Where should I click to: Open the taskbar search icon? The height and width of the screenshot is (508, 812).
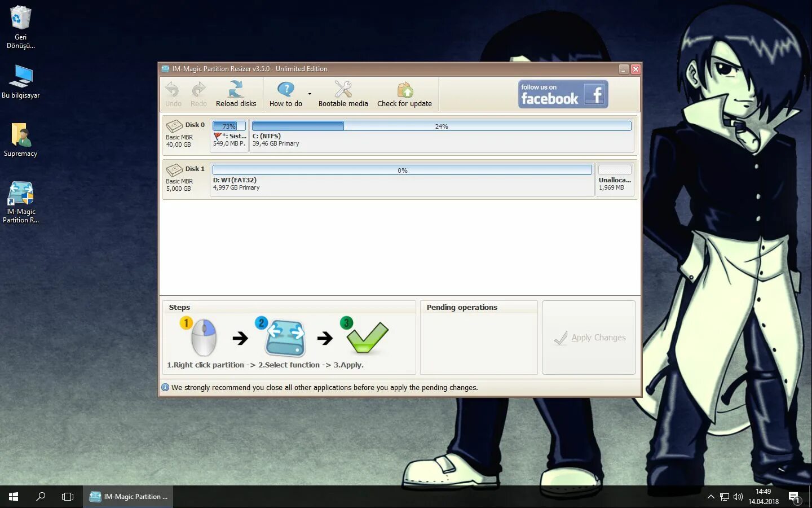click(x=41, y=497)
